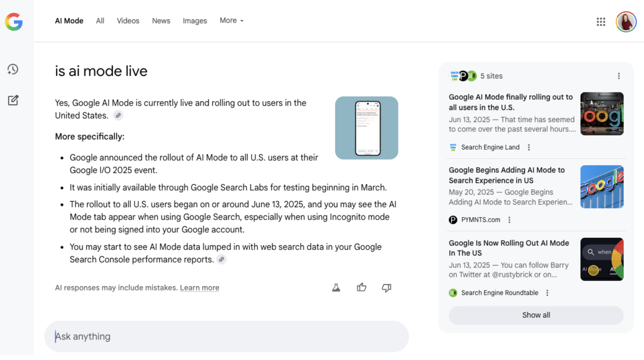644x360 pixels.
Task: Expand the More search tabs dropdown
Action: pos(231,21)
